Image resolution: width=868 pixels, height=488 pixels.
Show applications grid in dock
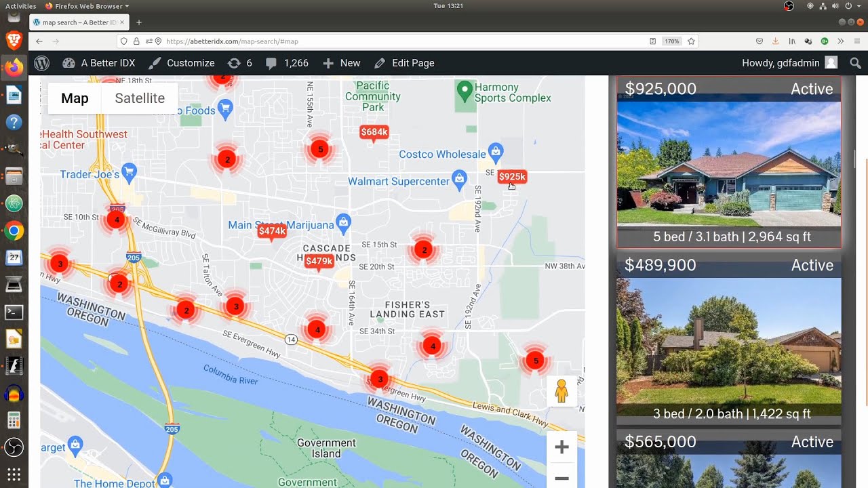[14, 474]
